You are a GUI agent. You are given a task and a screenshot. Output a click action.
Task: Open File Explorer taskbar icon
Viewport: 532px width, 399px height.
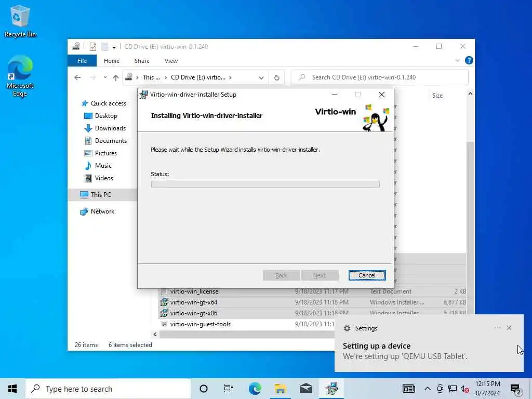(x=280, y=389)
